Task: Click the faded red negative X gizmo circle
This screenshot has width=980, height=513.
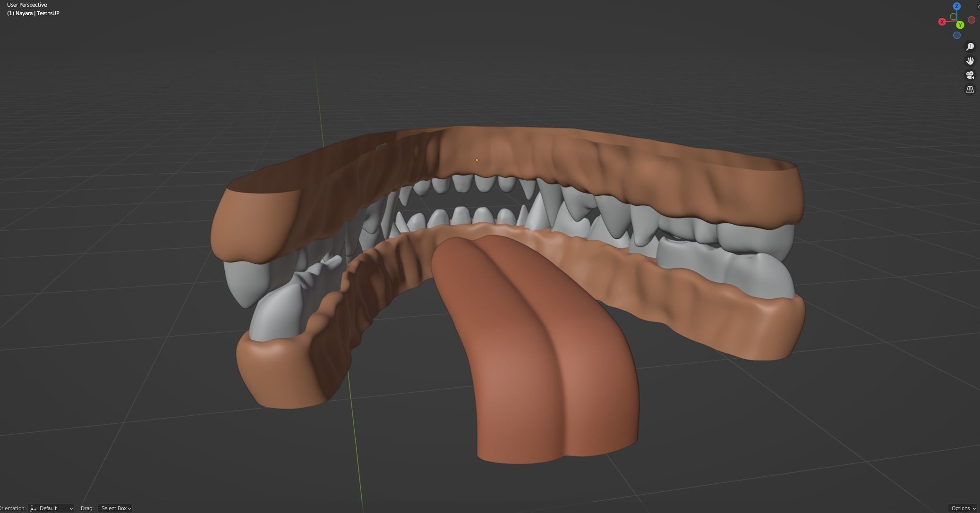Action: coord(971,20)
